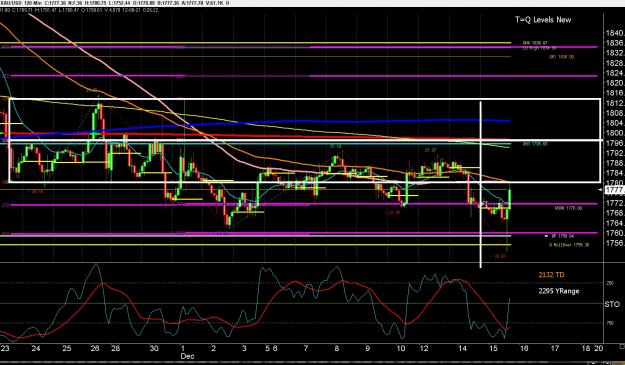
Task: Click the '2295 YRange' label
Action: [x=559, y=291]
